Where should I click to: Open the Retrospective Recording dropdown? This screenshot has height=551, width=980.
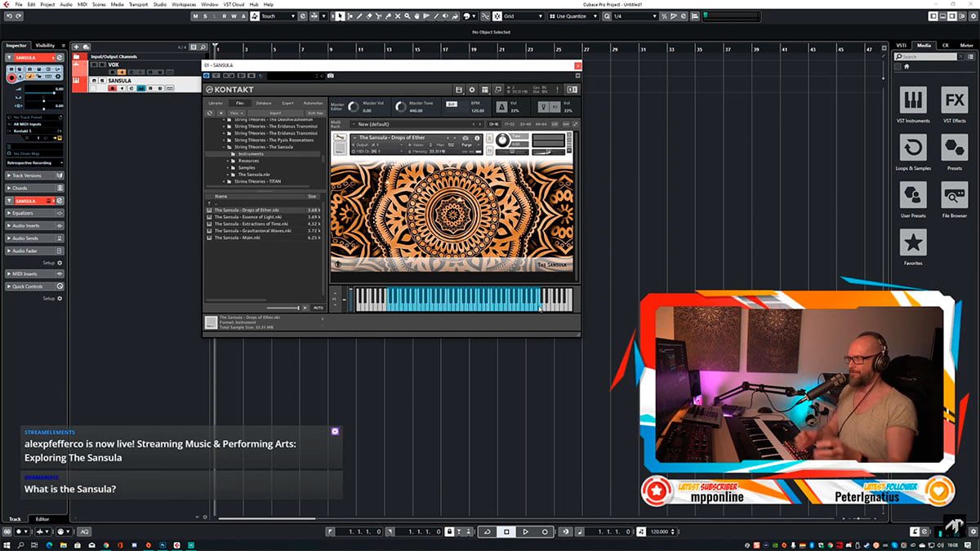pyautogui.click(x=35, y=162)
